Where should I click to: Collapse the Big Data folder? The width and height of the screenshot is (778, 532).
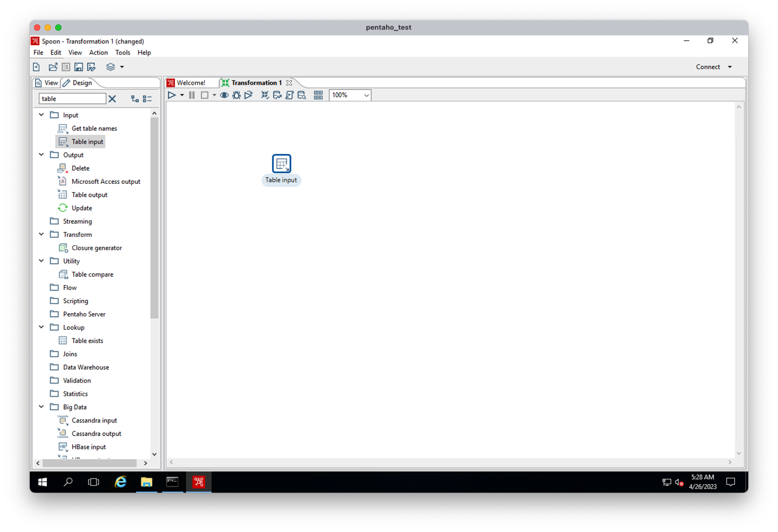(x=41, y=407)
